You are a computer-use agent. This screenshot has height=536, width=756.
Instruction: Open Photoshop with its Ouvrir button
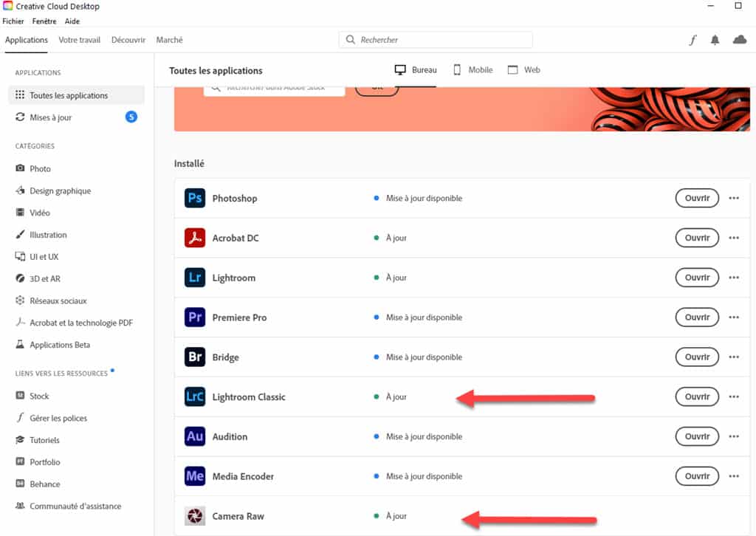coord(697,198)
